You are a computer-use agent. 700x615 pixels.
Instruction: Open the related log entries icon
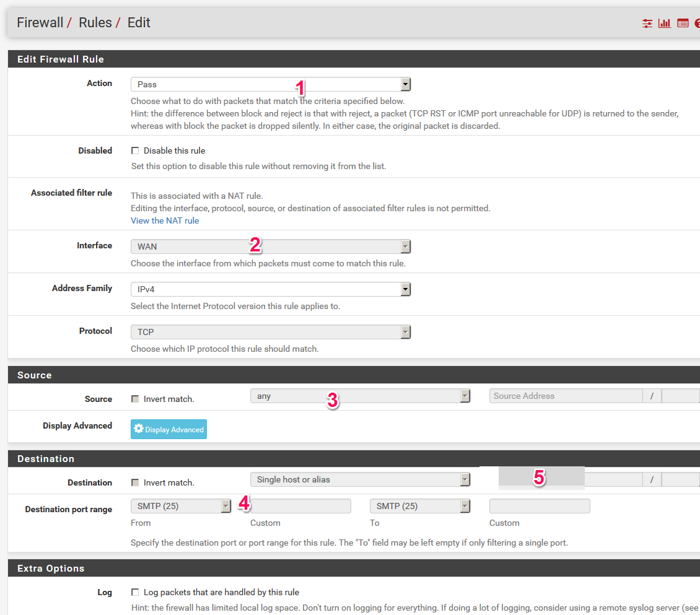click(683, 23)
